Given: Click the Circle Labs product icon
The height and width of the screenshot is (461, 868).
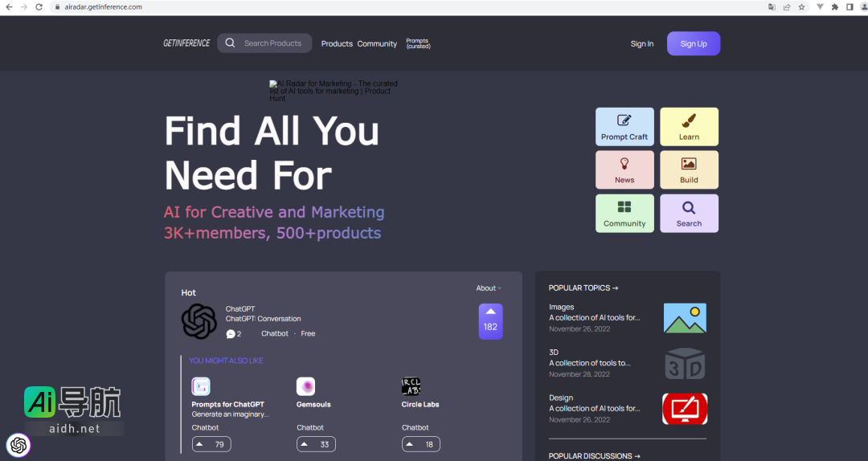Looking at the screenshot, I should [411, 386].
